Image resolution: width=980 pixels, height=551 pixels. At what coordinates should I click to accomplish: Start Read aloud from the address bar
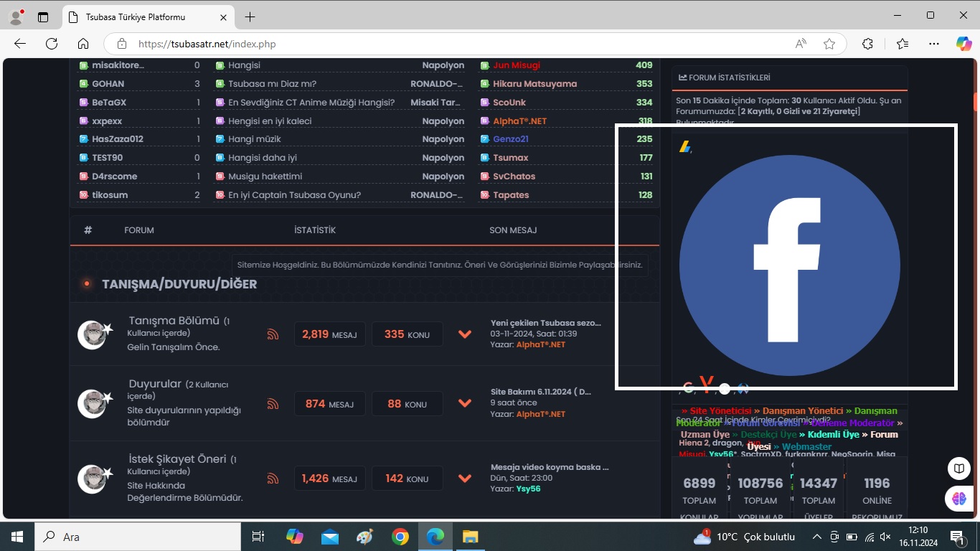point(801,44)
